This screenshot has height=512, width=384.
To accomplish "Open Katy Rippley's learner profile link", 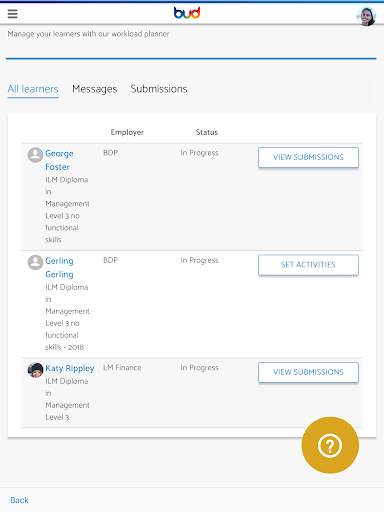I will [70, 368].
